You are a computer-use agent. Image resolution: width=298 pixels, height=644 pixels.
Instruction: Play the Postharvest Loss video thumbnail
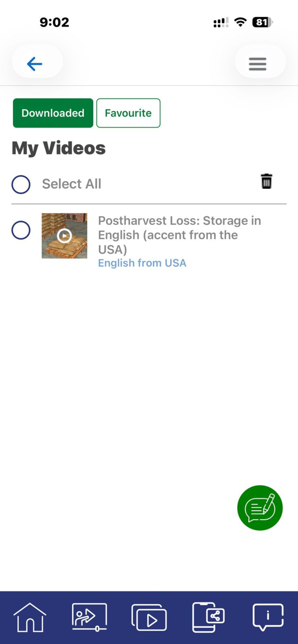[x=64, y=236]
